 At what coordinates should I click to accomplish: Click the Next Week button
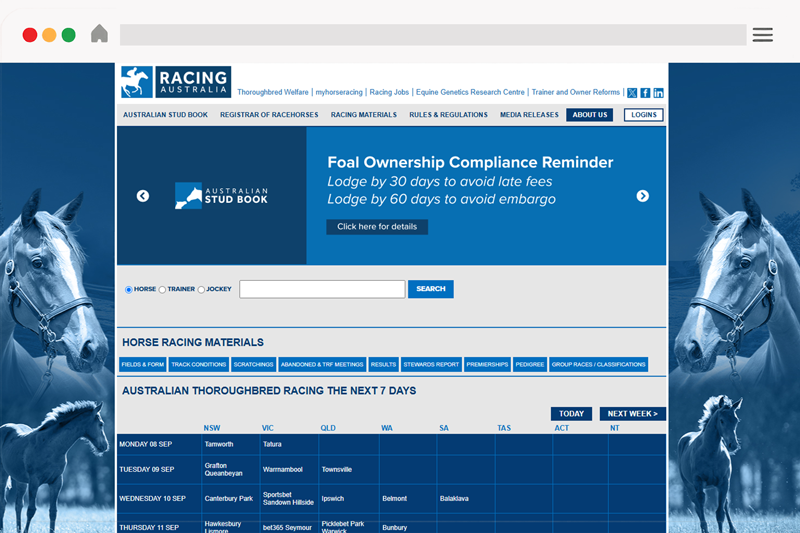(633, 414)
